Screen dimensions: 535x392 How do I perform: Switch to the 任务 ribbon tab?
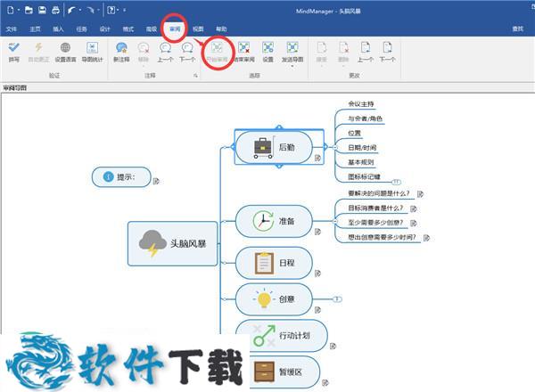click(x=81, y=29)
